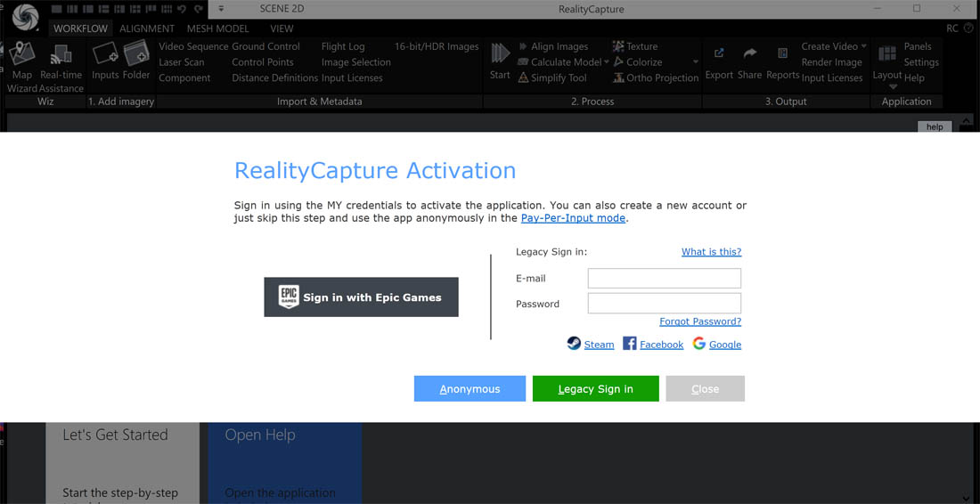Screen dimensions: 980x504
Task: Launch the Map Wizard
Action: coord(22,67)
